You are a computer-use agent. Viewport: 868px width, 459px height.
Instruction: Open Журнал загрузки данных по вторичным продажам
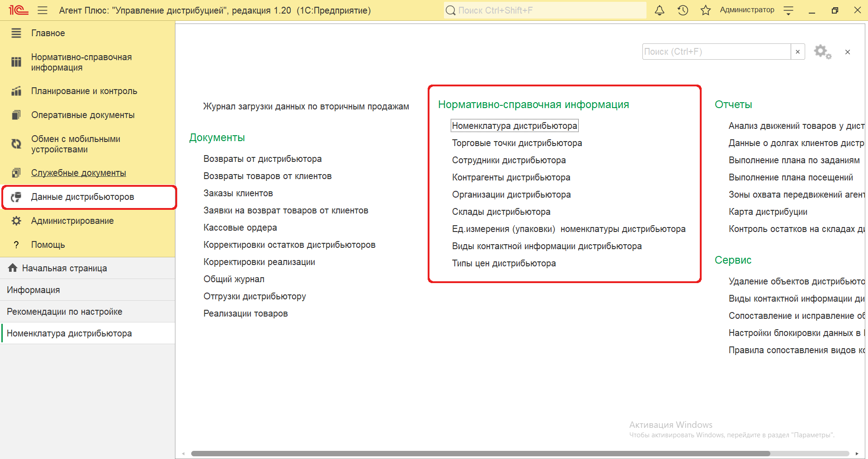[x=306, y=106]
